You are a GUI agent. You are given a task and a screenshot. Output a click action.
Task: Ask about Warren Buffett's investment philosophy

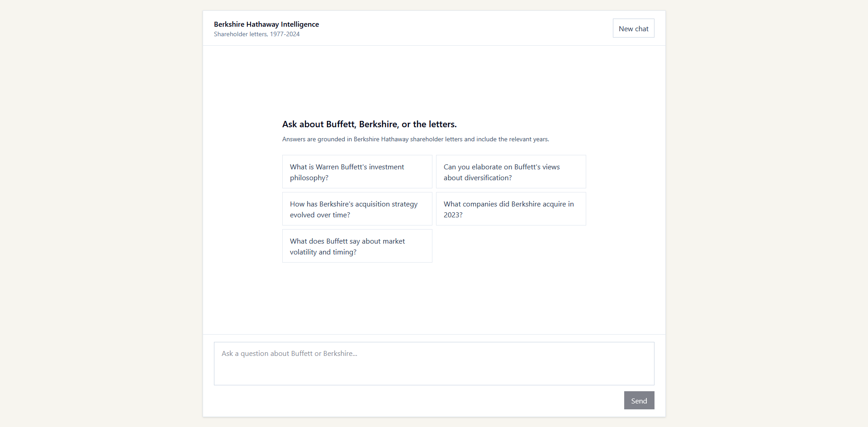click(x=357, y=172)
